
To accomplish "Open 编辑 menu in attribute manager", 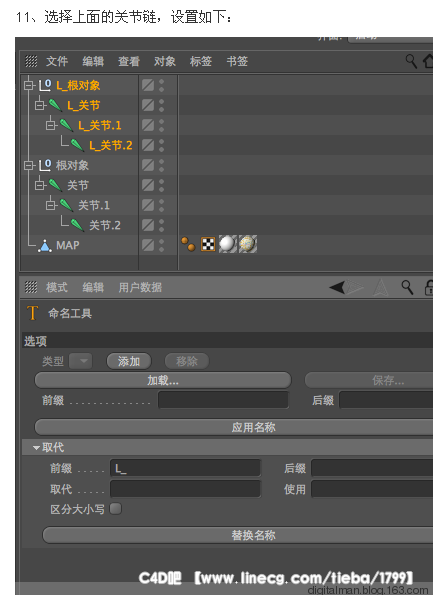I will (x=93, y=287).
